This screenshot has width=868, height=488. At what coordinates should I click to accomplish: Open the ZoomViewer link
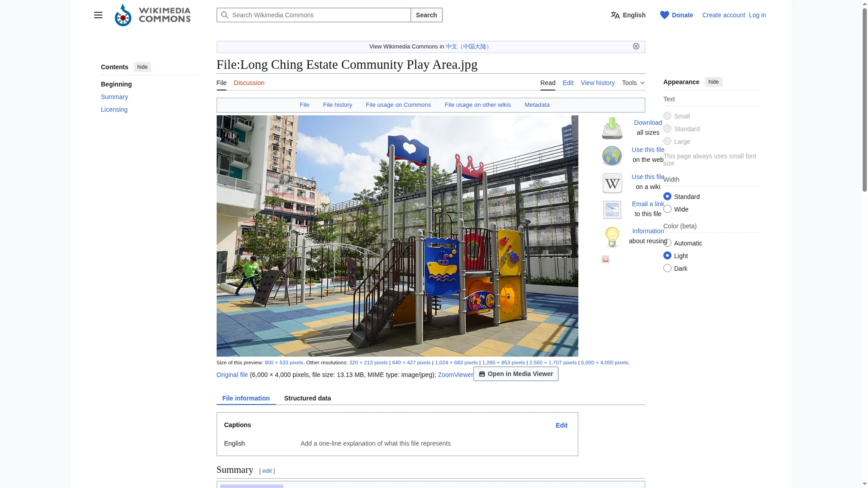[455, 375]
